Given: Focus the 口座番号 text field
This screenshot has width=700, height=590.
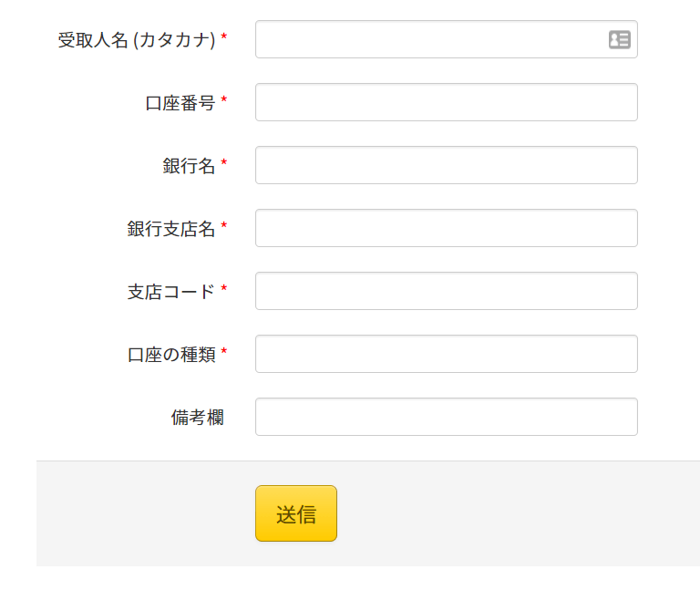Looking at the screenshot, I should click(446, 102).
